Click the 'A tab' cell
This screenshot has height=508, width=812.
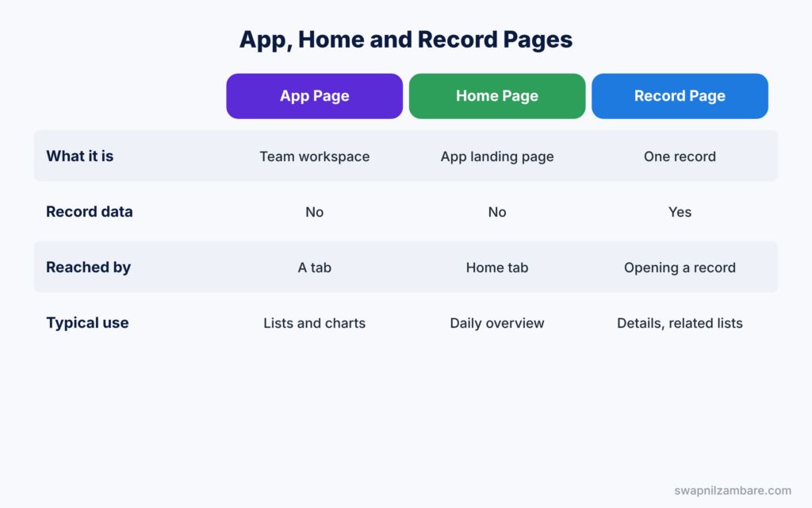(314, 267)
